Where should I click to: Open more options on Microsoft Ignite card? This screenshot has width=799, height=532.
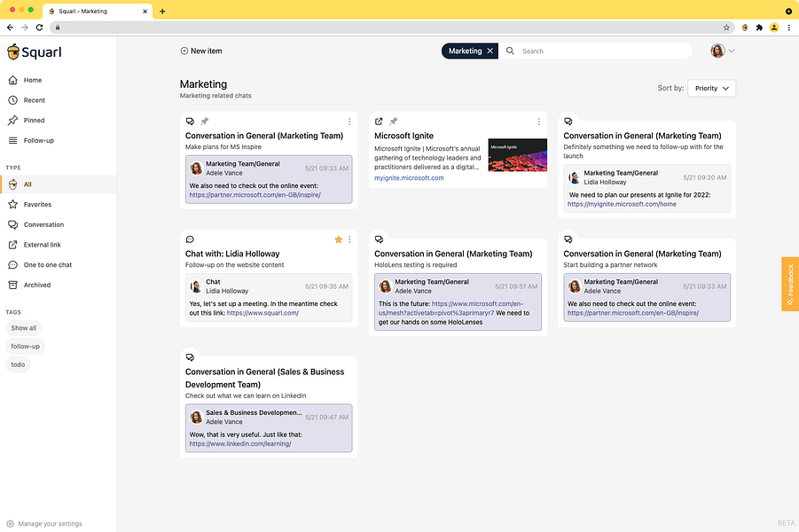tap(538, 121)
